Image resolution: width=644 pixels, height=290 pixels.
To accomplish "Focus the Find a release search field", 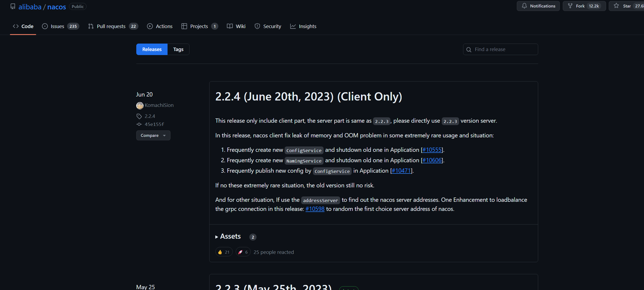I will point(501,49).
